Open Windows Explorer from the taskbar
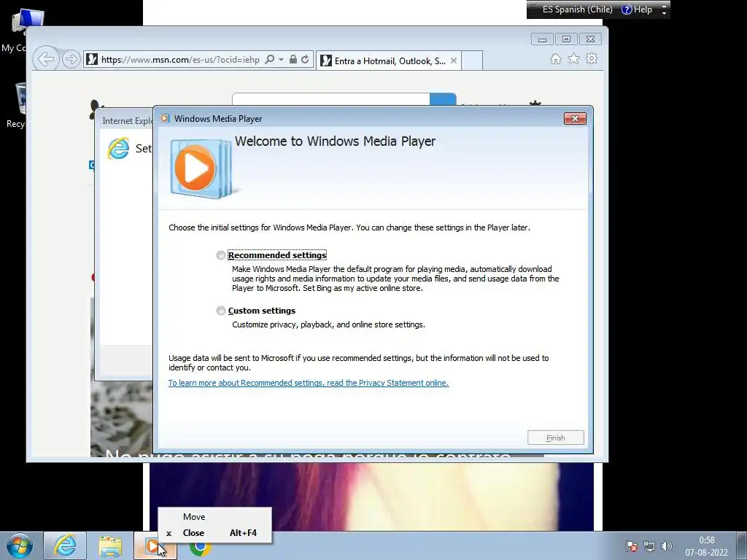The width and height of the screenshot is (747, 560). click(x=110, y=546)
